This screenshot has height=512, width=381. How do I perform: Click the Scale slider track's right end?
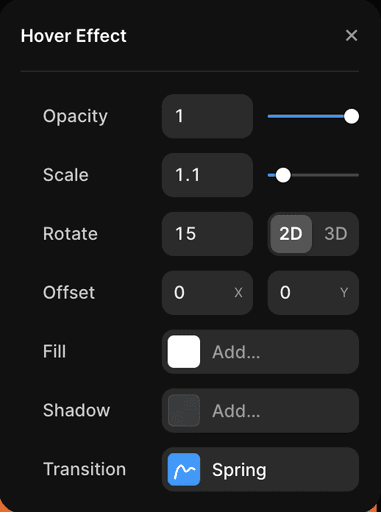click(356, 175)
